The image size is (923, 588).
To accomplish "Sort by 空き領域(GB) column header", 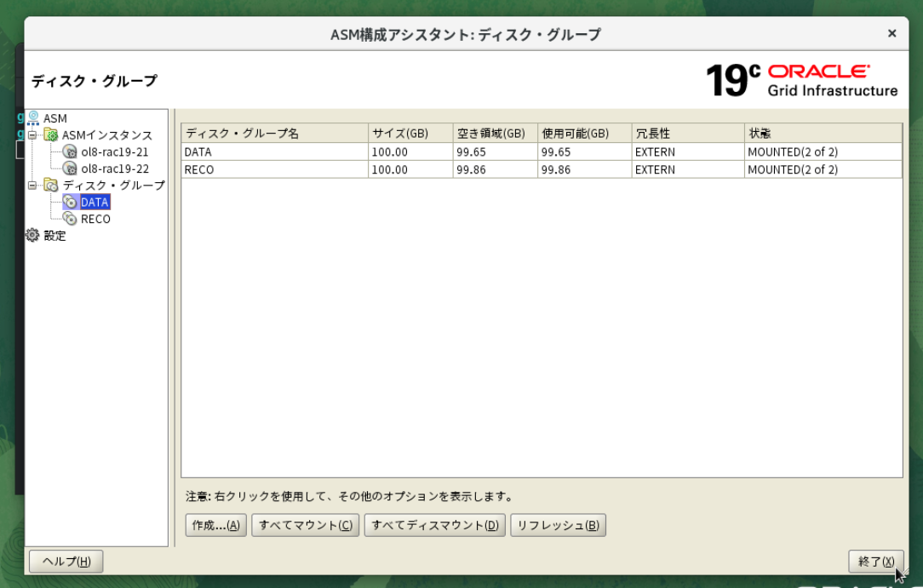I will 495,134.
